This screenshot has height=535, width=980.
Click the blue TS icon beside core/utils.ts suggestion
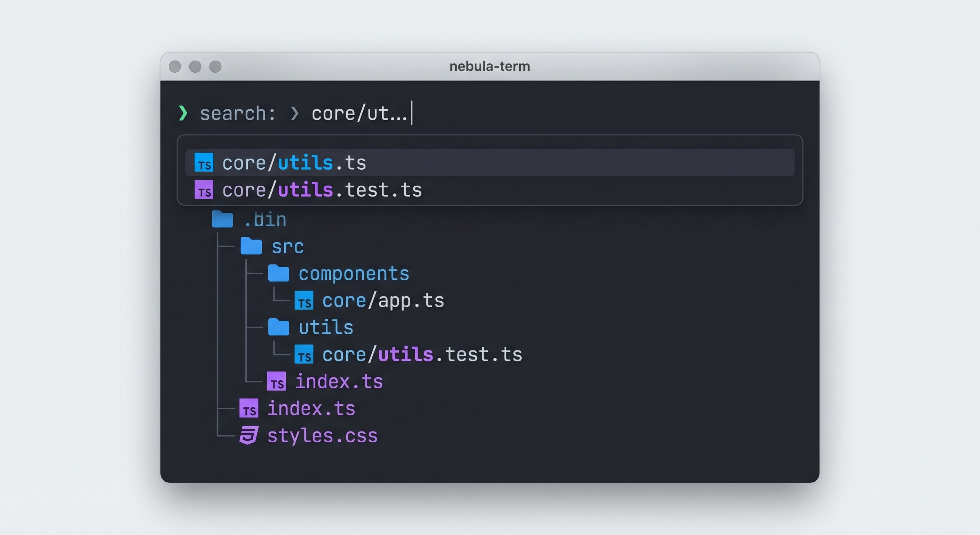pyautogui.click(x=204, y=163)
